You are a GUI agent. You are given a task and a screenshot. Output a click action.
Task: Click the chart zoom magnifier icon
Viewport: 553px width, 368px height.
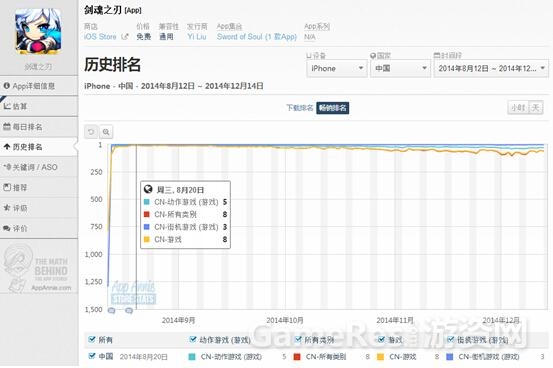tap(106, 132)
